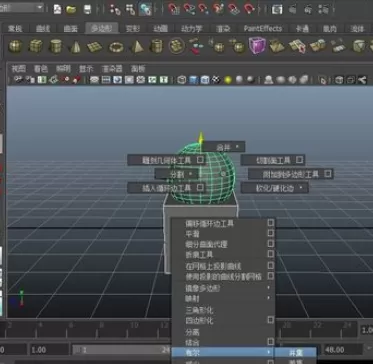
Task: Select by hierarchy mode icon
Action: point(115,9)
